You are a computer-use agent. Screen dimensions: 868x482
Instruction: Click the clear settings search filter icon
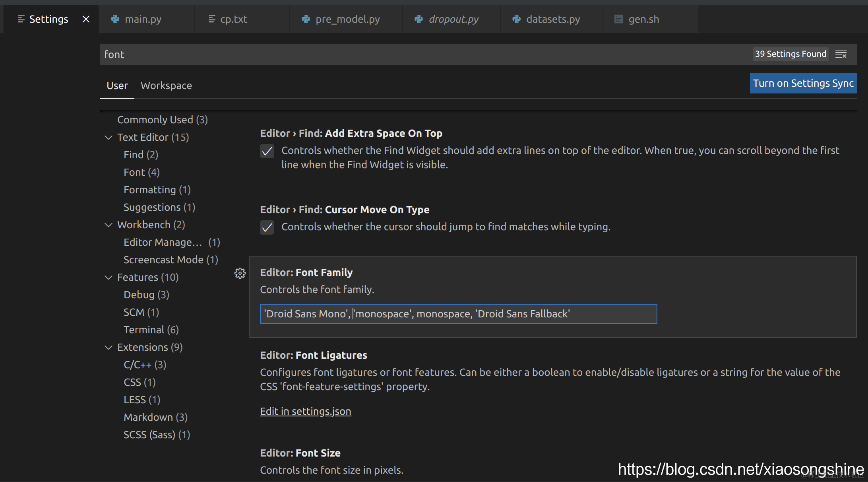coord(841,54)
